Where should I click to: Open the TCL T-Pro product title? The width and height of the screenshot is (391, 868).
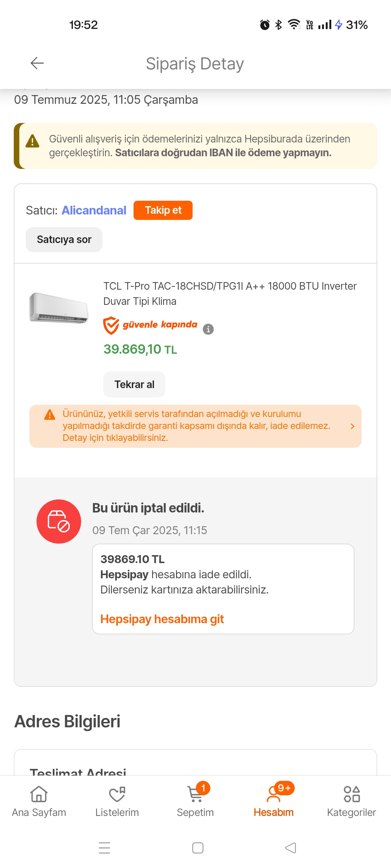(x=230, y=294)
